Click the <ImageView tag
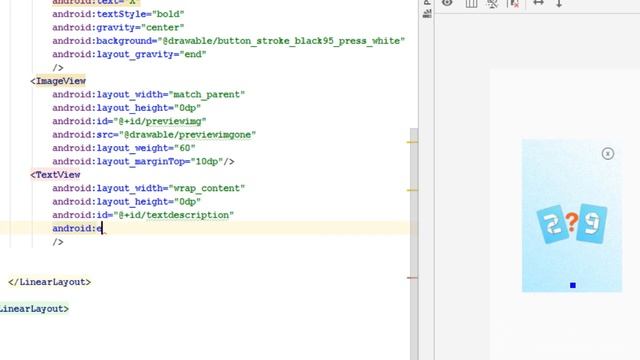Viewport: 640px width, 360px height. (x=58, y=81)
